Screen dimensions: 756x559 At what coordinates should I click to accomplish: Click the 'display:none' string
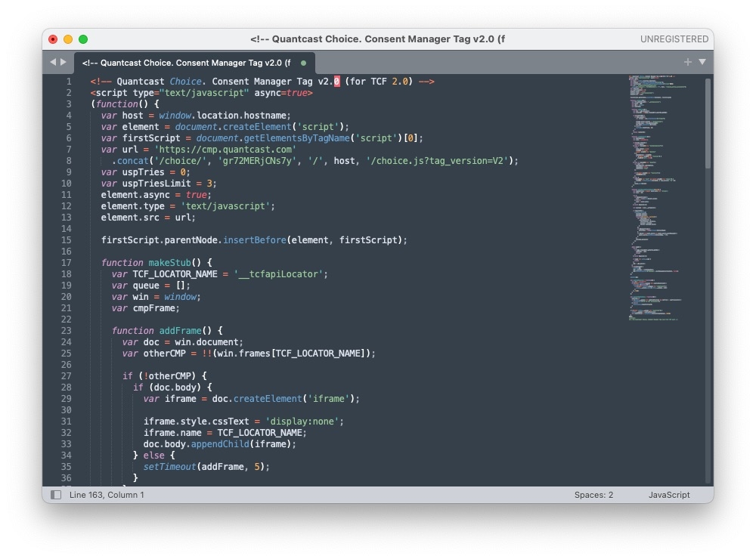(302, 422)
